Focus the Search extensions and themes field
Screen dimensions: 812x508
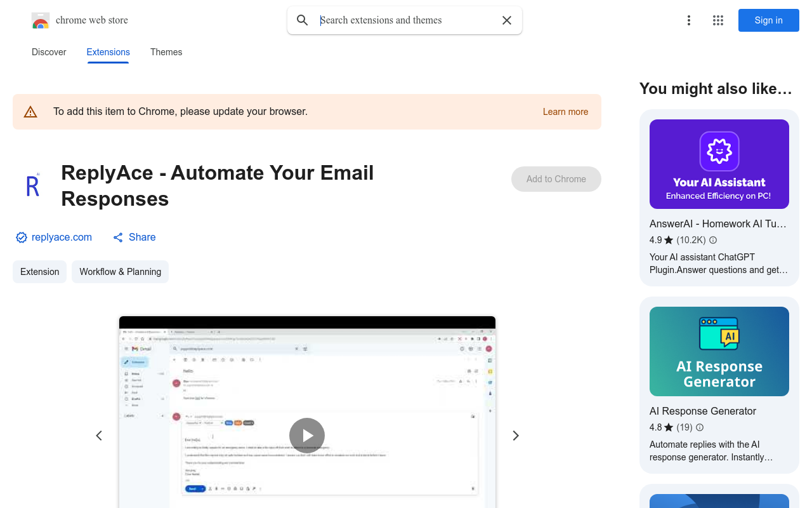pyautogui.click(x=406, y=20)
